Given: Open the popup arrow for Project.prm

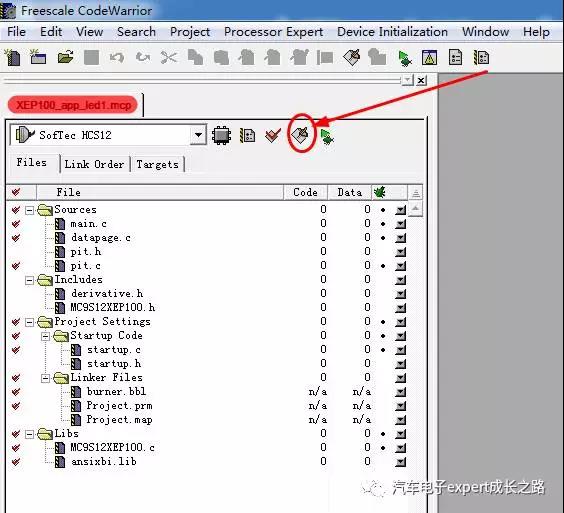Looking at the screenshot, I should [400, 406].
